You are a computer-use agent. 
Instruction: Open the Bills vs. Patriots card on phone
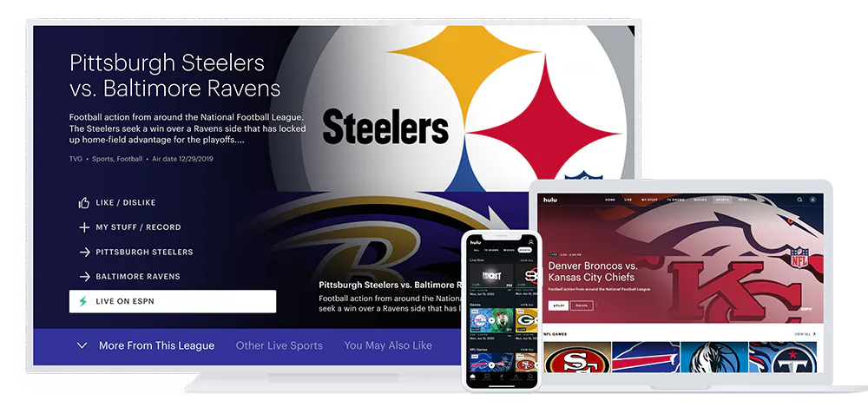tap(491, 364)
